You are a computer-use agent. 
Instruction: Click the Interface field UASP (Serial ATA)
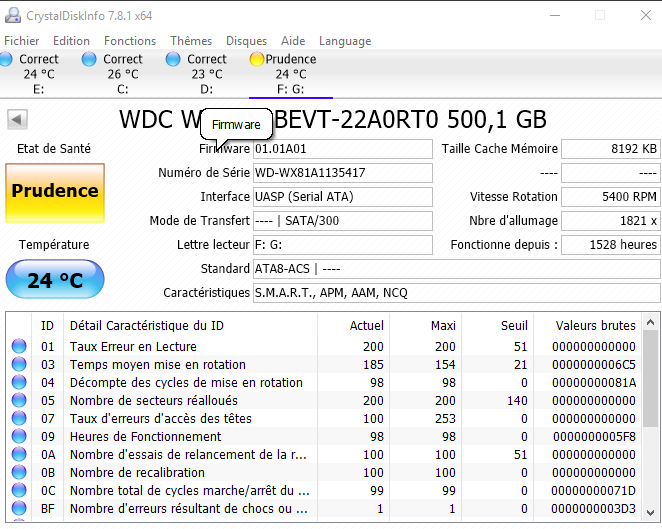[343, 197]
